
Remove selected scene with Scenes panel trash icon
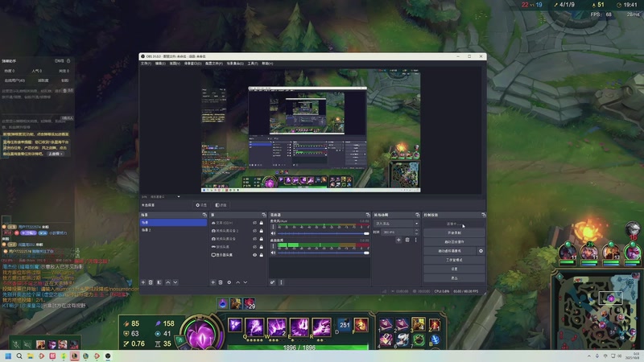(x=151, y=282)
